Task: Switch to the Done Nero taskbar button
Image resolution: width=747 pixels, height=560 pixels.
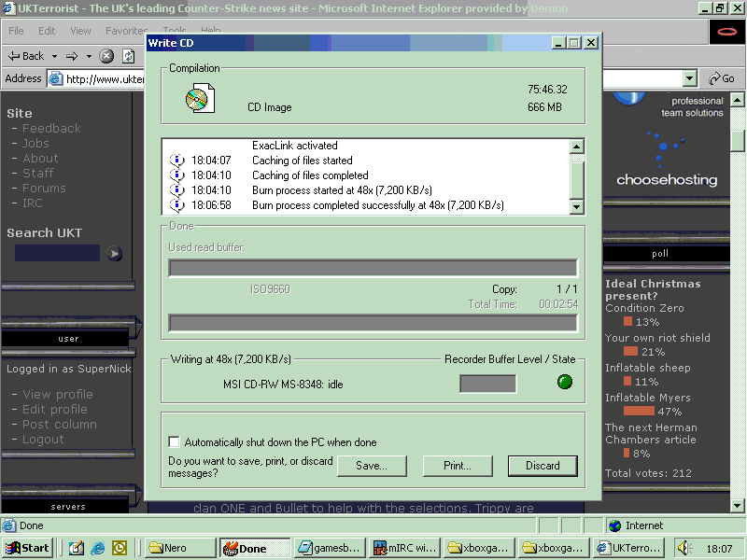Action: click(255, 548)
